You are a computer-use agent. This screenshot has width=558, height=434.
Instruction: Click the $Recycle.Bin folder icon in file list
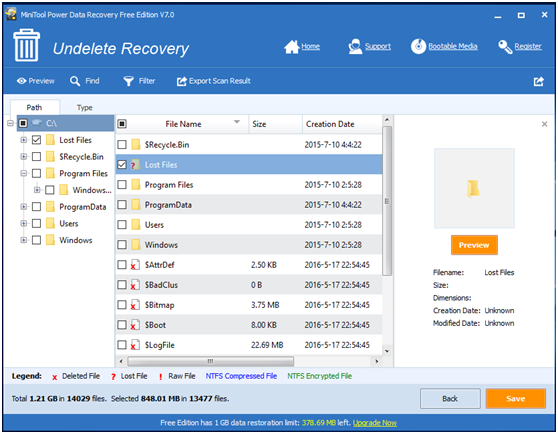tap(136, 144)
